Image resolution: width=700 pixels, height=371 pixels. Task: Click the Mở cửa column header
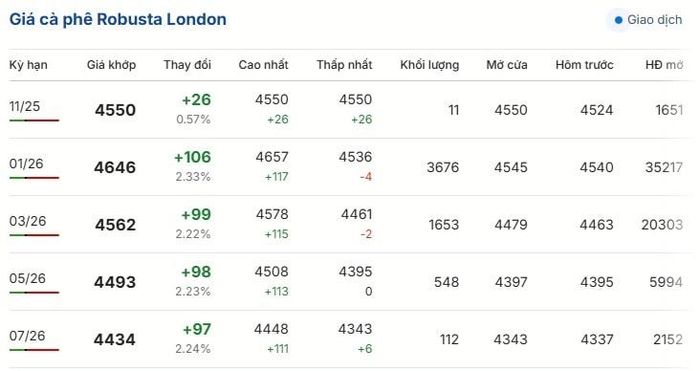pyautogui.click(x=507, y=65)
